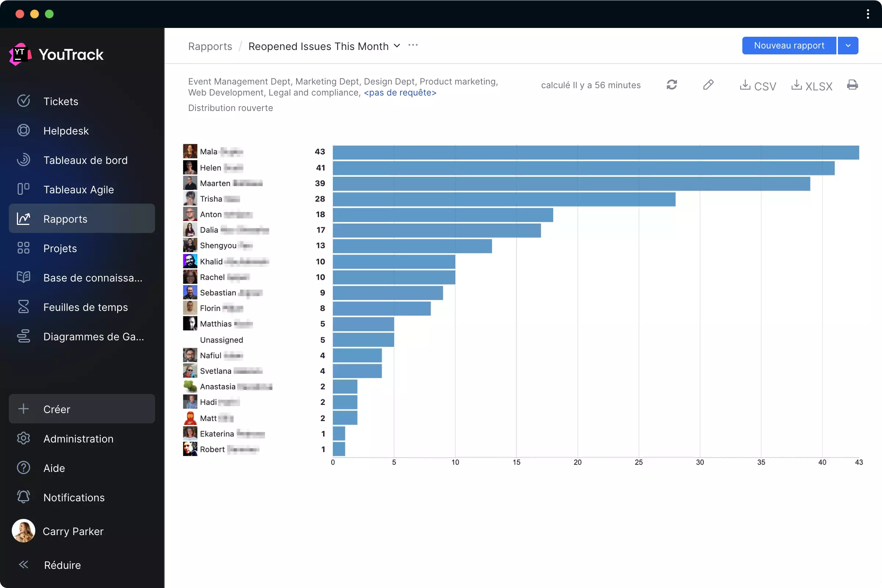The width and height of the screenshot is (882, 588).
Task: Click the Rapports breadcrumb link
Action: [x=210, y=46]
